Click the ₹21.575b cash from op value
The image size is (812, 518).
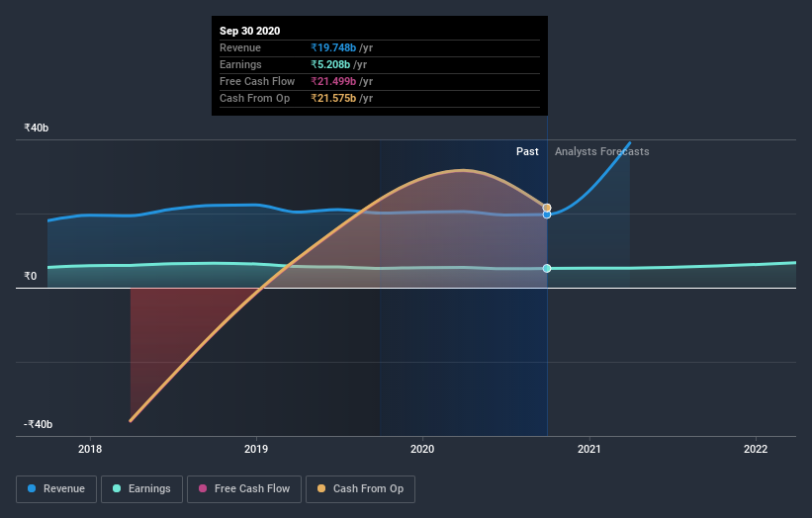tap(333, 98)
